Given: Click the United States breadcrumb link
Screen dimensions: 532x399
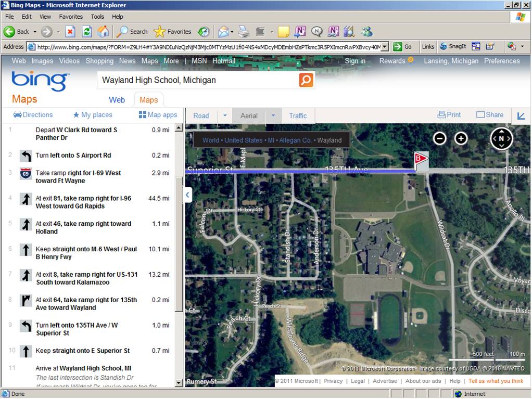Looking at the screenshot, I should (243, 140).
